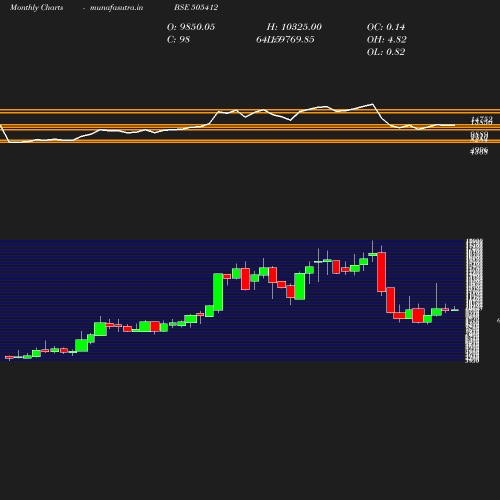500x500 pixels.
Task: Click the "C: 98" close value
Action: click(x=178, y=40)
